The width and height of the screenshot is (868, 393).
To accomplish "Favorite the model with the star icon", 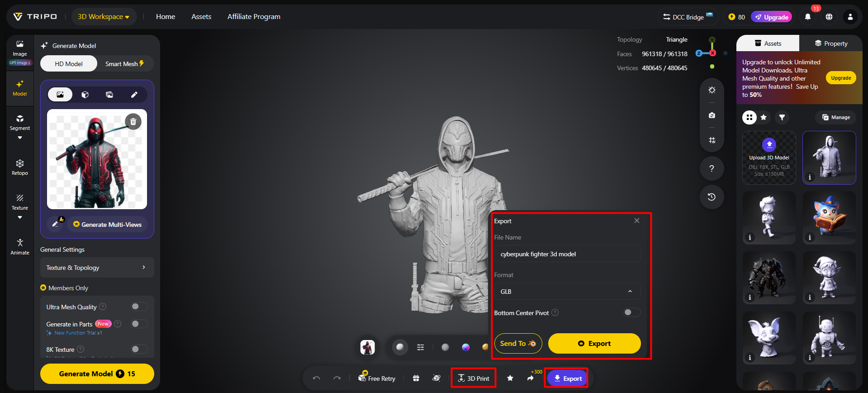I will pos(510,378).
